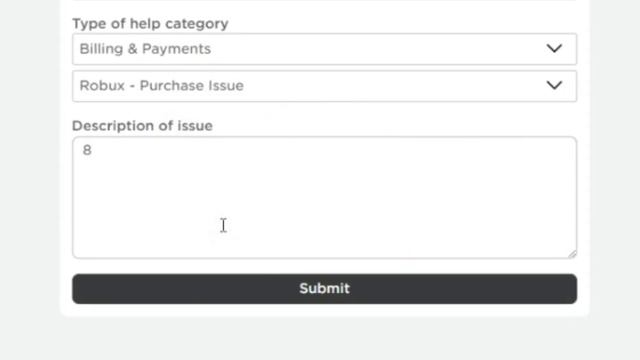Click the empty bottom area of description box
The height and width of the screenshot is (360, 640).
click(324, 241)
